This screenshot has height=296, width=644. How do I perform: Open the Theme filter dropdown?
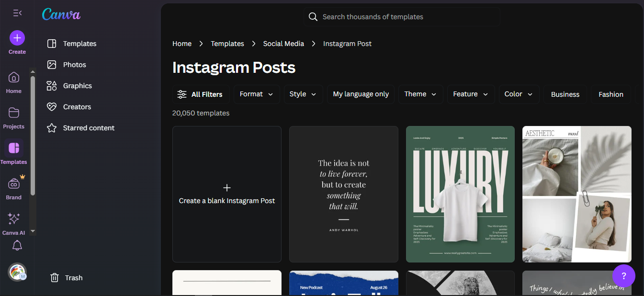pos(420,94)
